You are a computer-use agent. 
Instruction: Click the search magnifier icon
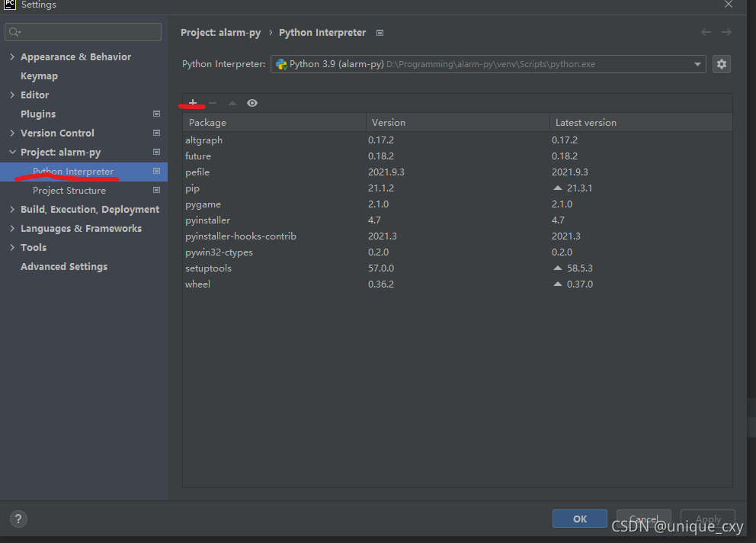(14, 32)
